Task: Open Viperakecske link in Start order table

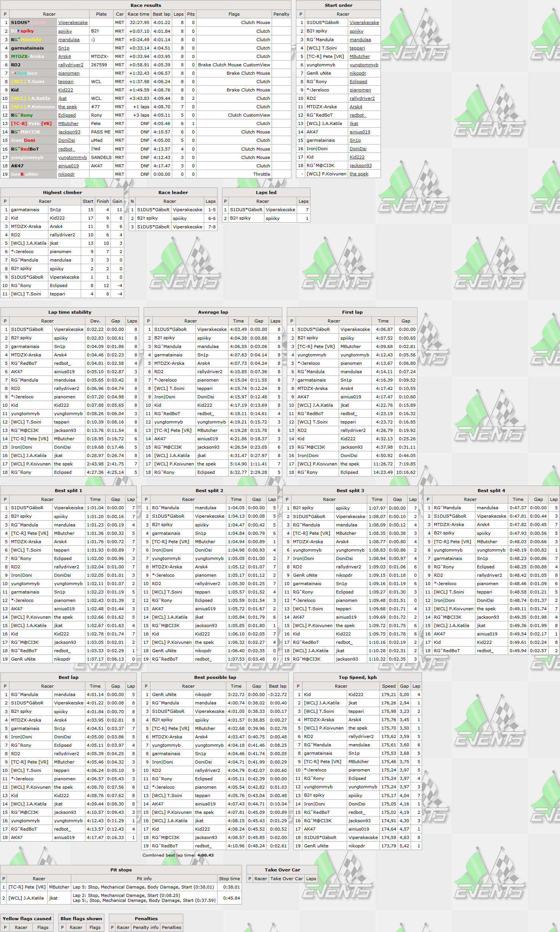Action: coord(364,22)
